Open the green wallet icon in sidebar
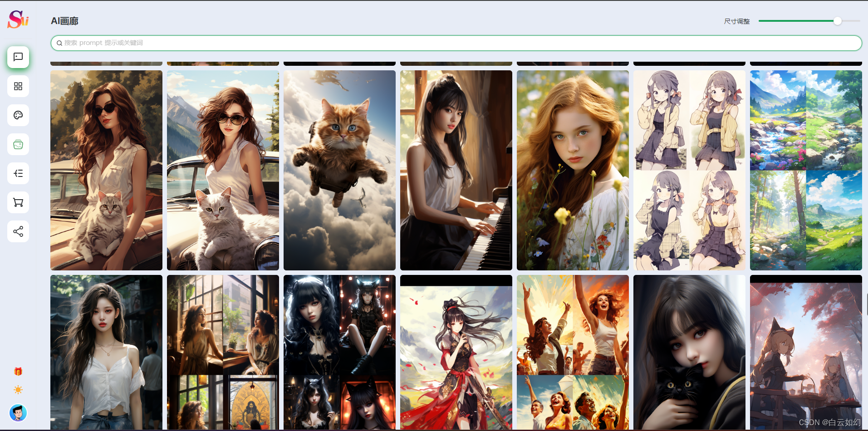Image resolution: width=868 pixels, height=431 pixels. (18, 144)
